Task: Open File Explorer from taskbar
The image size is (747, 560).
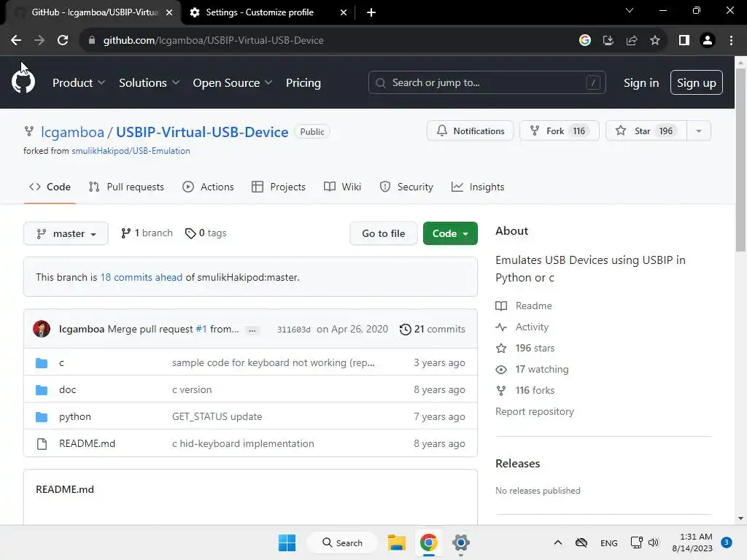Action: (396, 542)
